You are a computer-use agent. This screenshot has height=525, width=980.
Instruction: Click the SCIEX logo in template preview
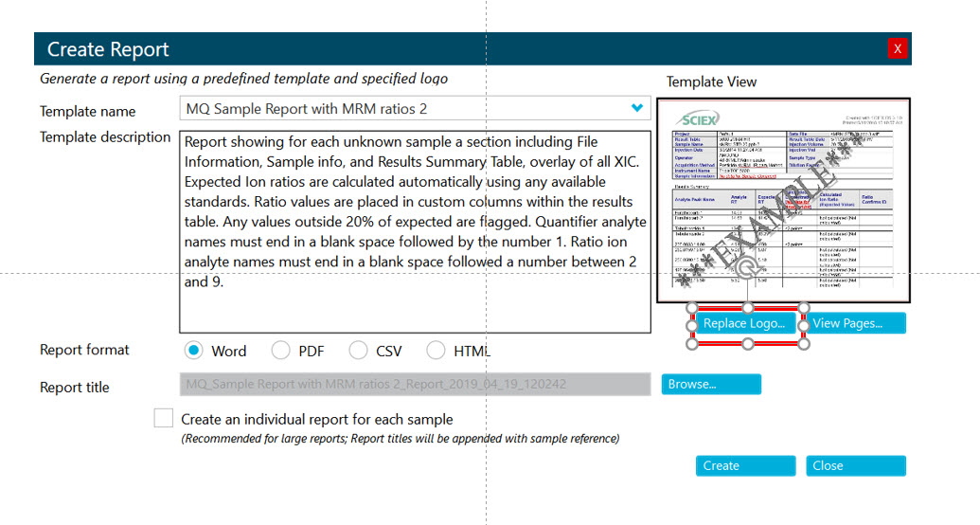(x=698, y=118)
